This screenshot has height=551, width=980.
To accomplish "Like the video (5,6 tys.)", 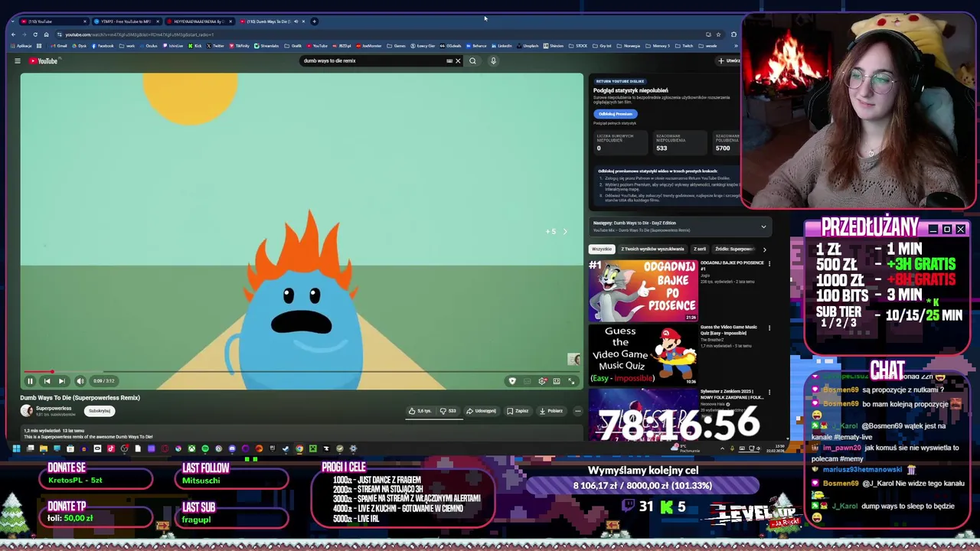I will [420, 411].
